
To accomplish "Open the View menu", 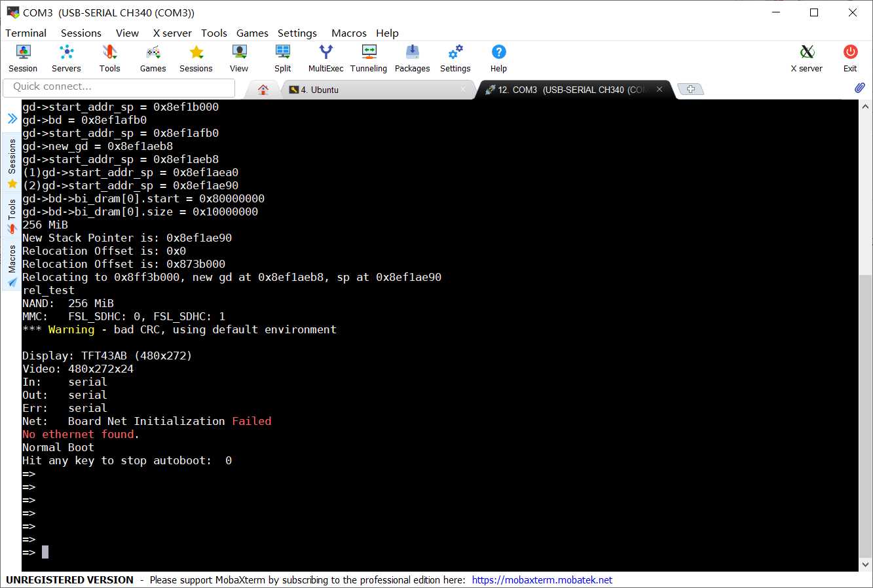I will 127,33.
